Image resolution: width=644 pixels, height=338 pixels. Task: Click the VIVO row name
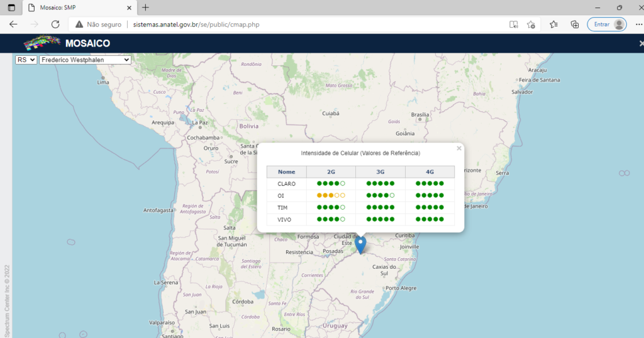coord(284,219)
